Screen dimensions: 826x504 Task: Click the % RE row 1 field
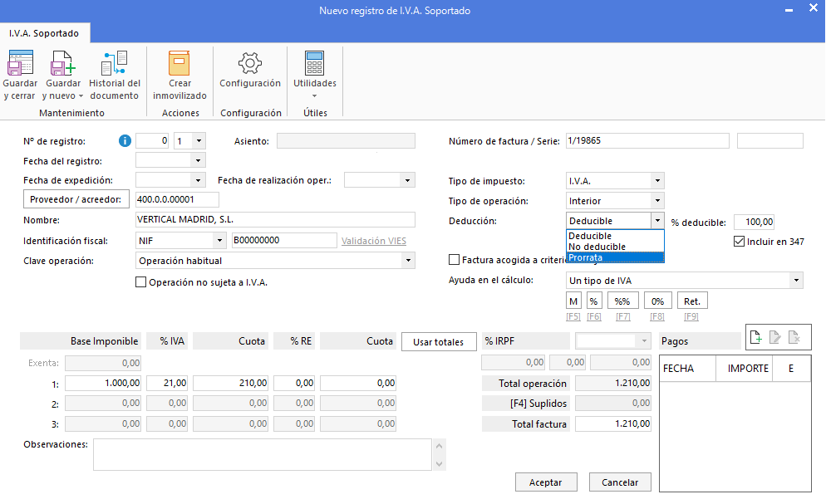coord(294,383)
